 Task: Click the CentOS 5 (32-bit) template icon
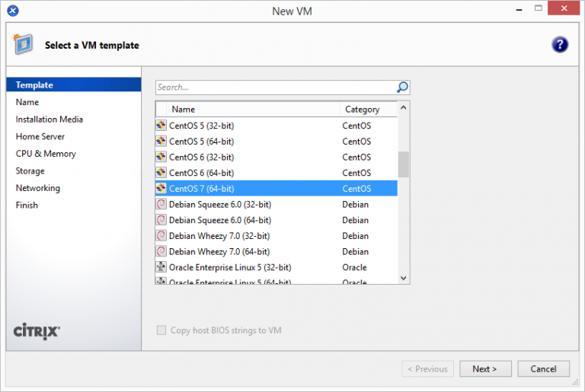[x=161, y=126]
